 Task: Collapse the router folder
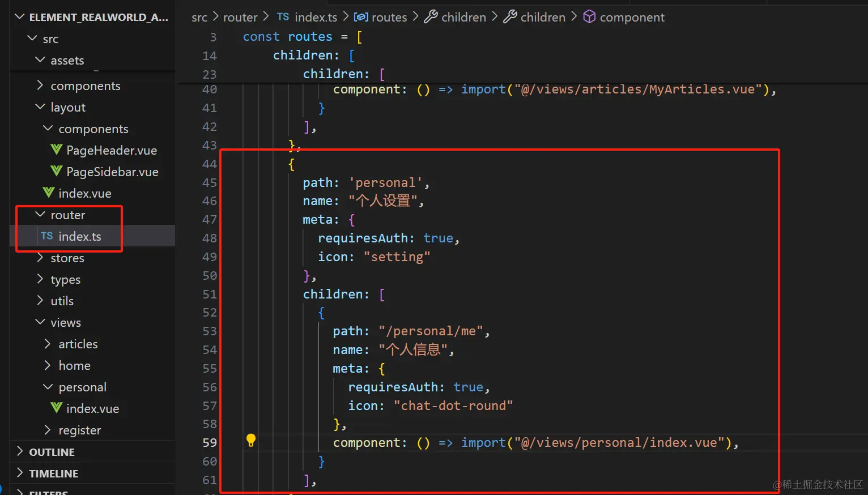point(40,215)
